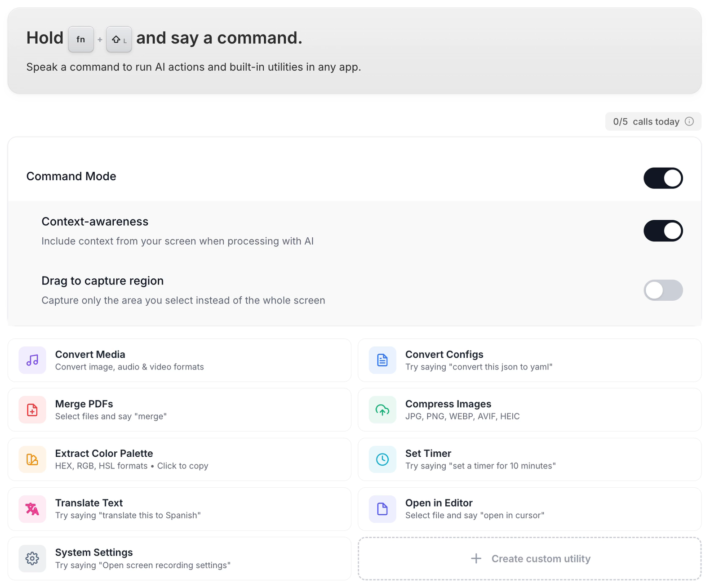Click 'JPG, PNG, WEBP, AVIF, HEIC' text

[x=462, y=416]
